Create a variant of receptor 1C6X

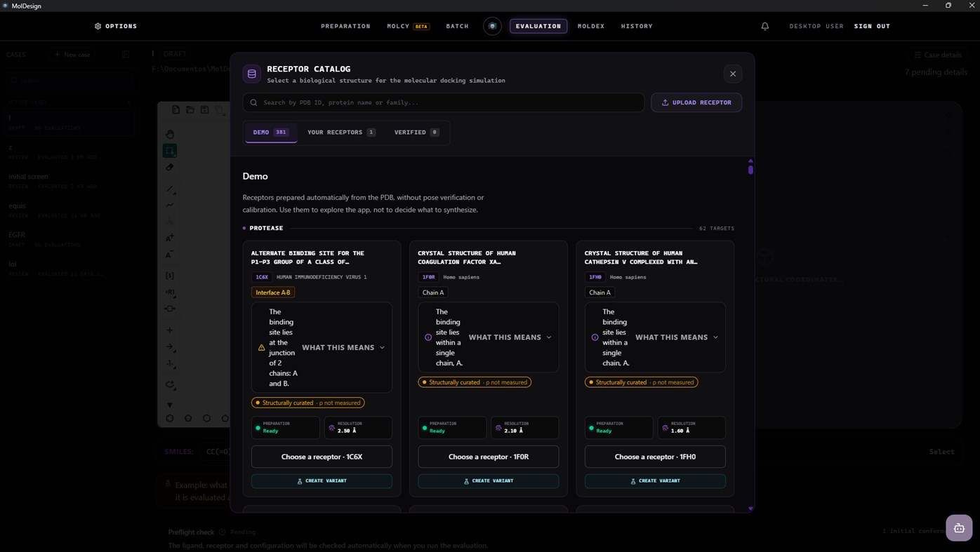(322, 480)
